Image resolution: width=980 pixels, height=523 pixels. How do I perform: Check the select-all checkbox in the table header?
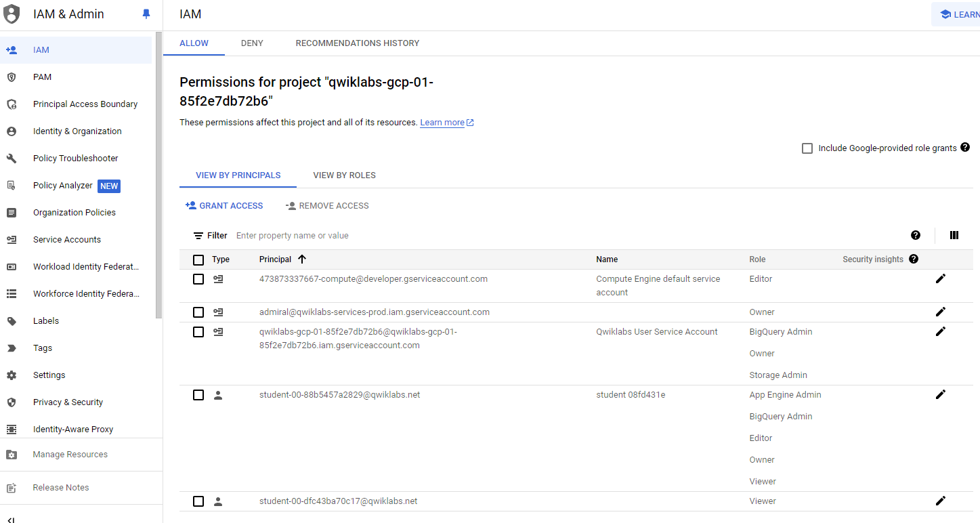pos(198,260)
